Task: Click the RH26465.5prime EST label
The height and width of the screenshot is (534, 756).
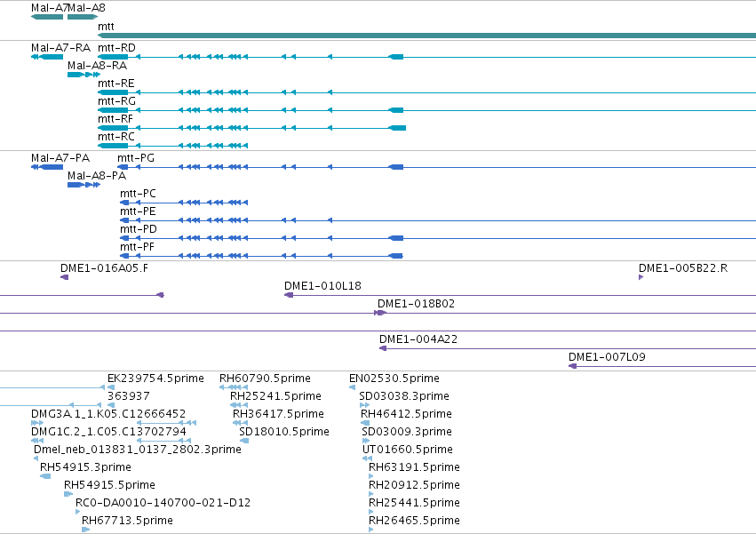Action: pyautogui.click(x=414, y=522)
